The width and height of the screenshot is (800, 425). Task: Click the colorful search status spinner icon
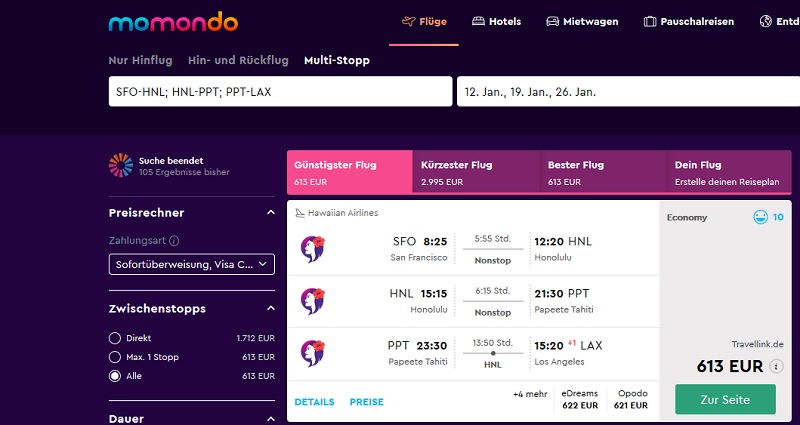pos(121,165)
